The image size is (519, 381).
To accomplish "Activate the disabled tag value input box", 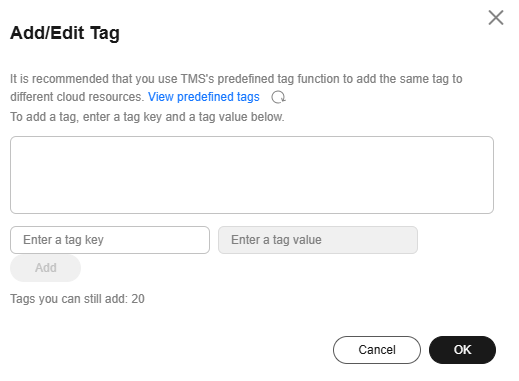I will tap(318, 240).
